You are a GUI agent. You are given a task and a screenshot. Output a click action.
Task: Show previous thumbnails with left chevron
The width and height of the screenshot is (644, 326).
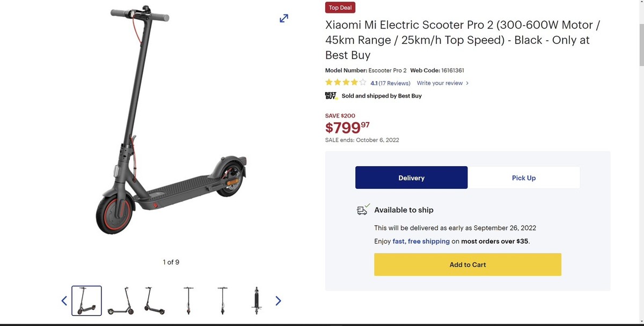64,300
